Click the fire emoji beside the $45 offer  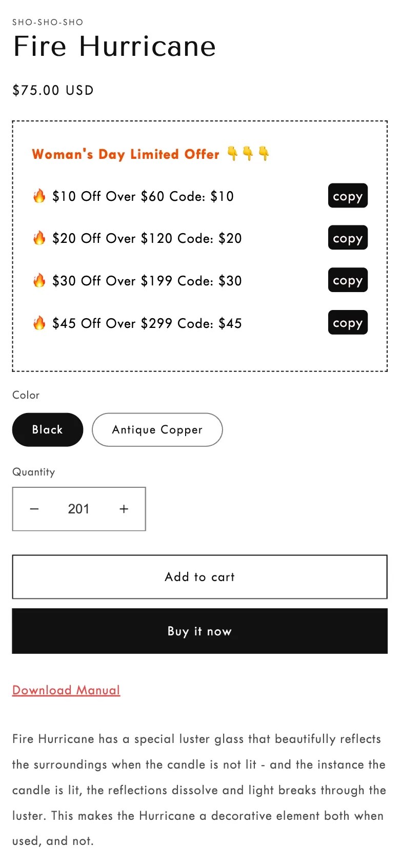40,323
